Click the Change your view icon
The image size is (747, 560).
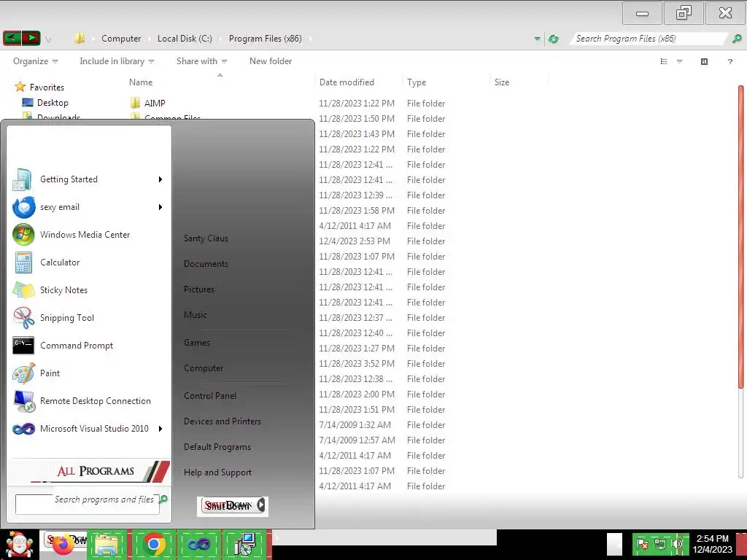[664, 61]
